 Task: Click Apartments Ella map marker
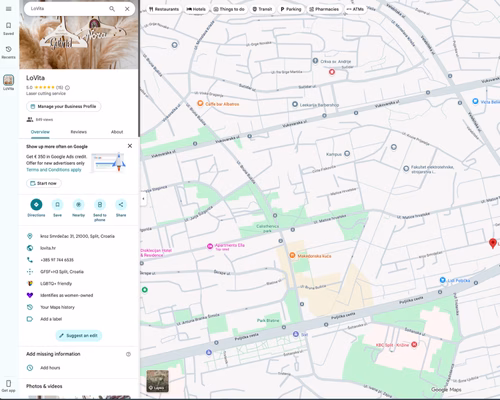(210, 246)
